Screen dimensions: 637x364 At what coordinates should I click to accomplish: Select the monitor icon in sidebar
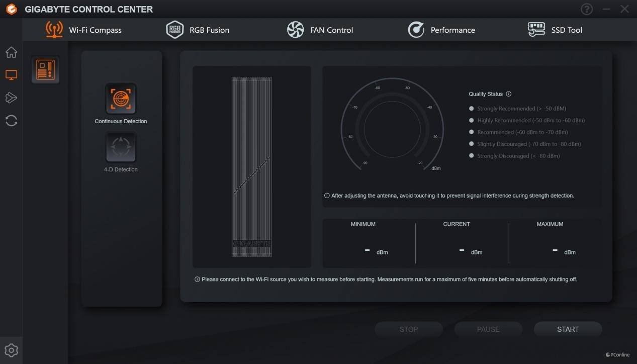point(11,75)
